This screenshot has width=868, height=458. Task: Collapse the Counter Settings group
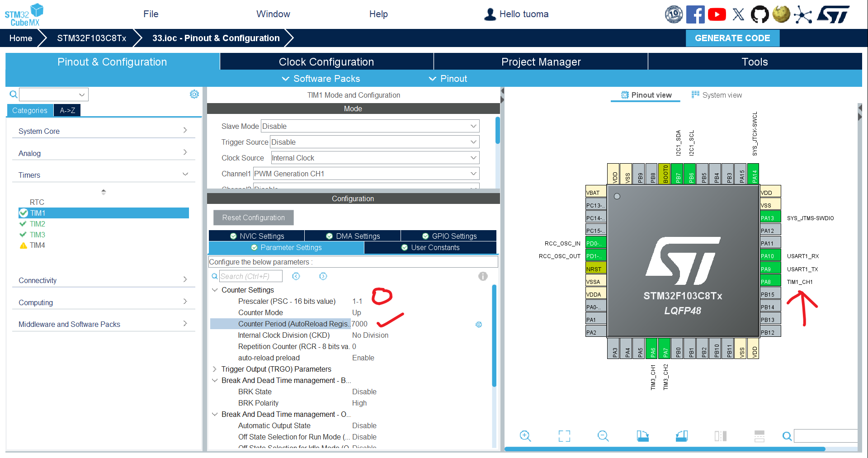coord(215,290)
